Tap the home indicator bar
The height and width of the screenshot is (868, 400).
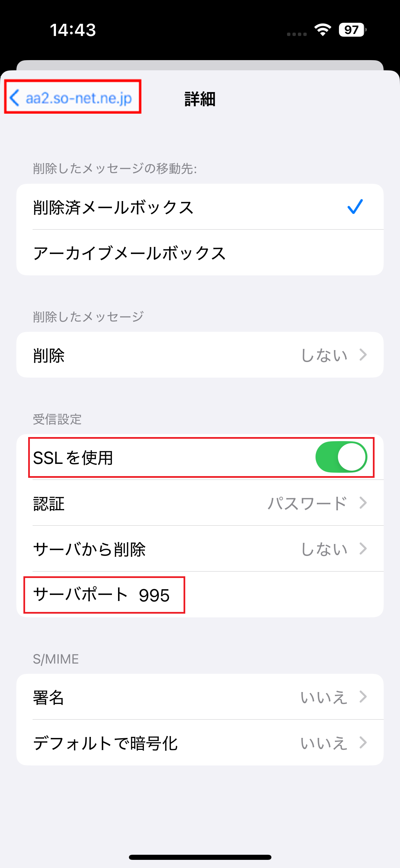click(200, 857)
